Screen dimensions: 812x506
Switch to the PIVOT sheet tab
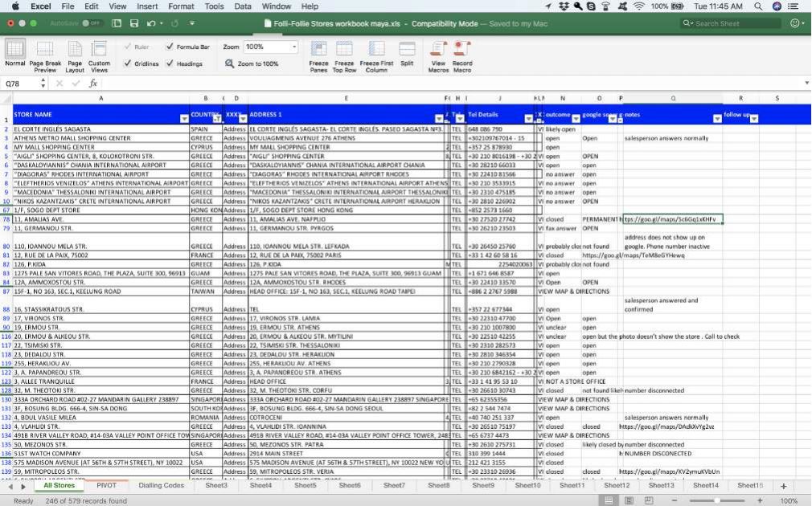[107, 485]
